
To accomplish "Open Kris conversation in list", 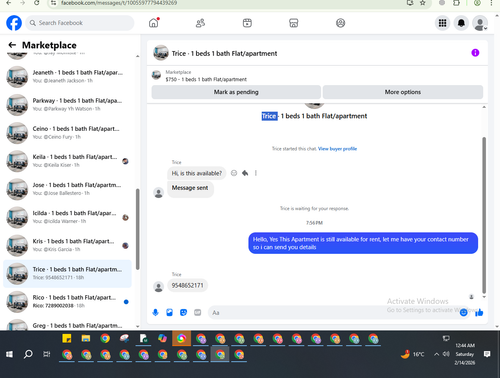I will point(67,245).
